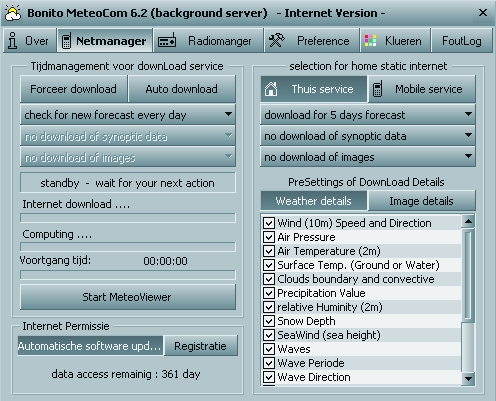Select the Netmanager tab
This screenshot has width=496, height=401.
[x=105, y=41]
